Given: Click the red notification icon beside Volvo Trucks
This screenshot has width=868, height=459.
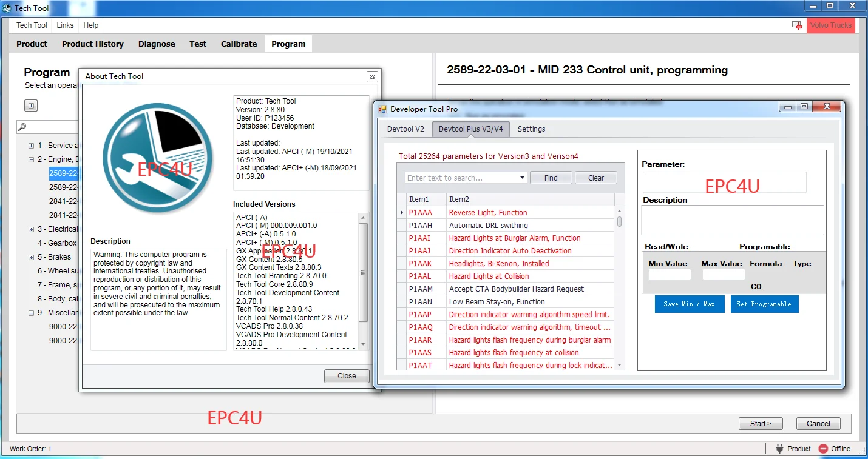Looking at the screenshot, I should [797, 25].
